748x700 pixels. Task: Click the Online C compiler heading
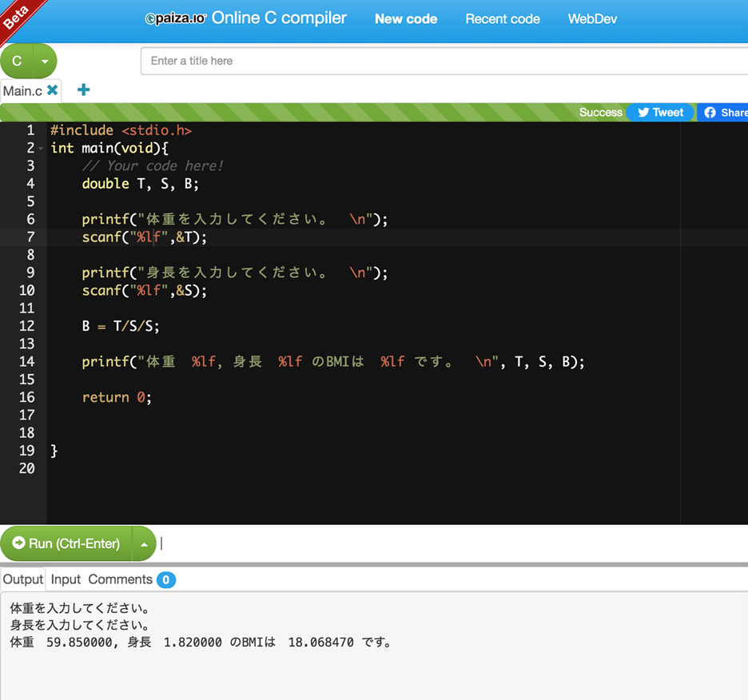pyautogui.click(x=279, y=18)
